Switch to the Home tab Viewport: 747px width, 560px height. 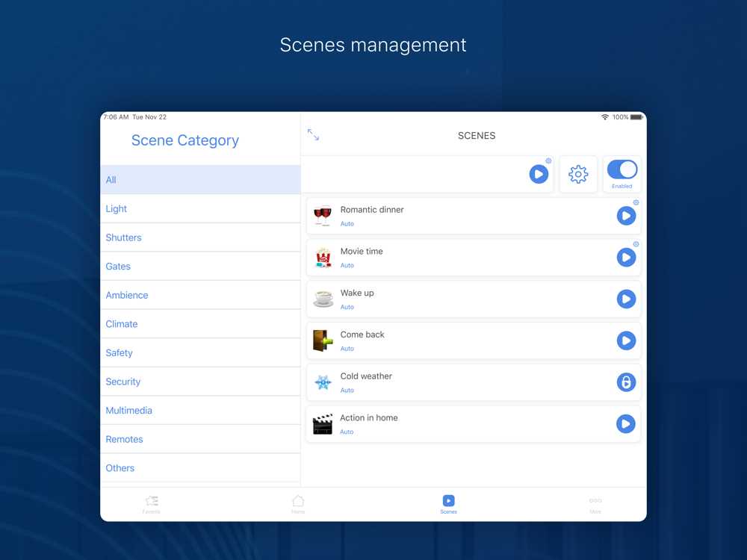(298, 504)
